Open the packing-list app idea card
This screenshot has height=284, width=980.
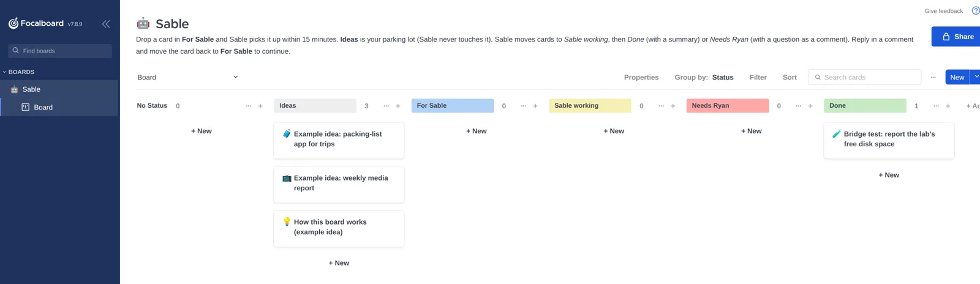(x=339, y=140)
